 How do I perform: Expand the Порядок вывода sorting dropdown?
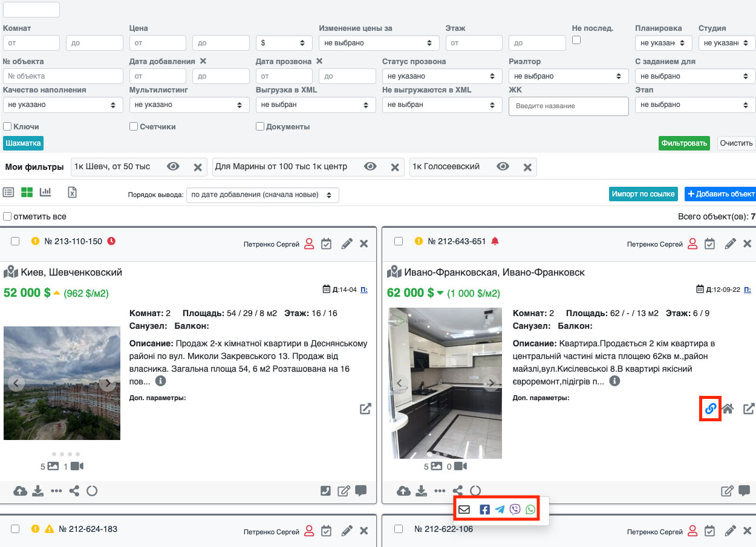pyautogui.click(x=262, y=195)
